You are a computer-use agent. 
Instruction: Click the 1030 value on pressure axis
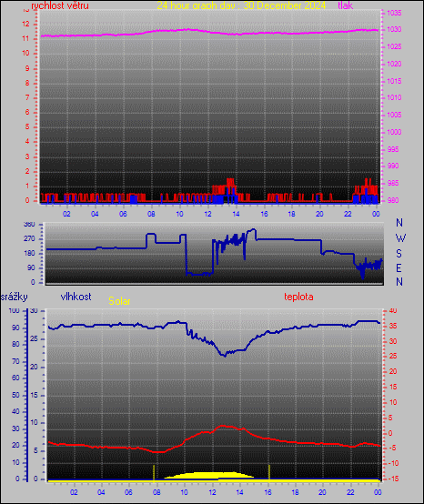[394, 30]
